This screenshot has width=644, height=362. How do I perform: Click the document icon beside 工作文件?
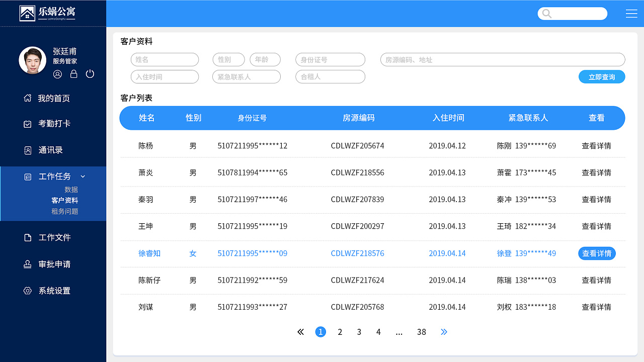(x=27, y=237)
